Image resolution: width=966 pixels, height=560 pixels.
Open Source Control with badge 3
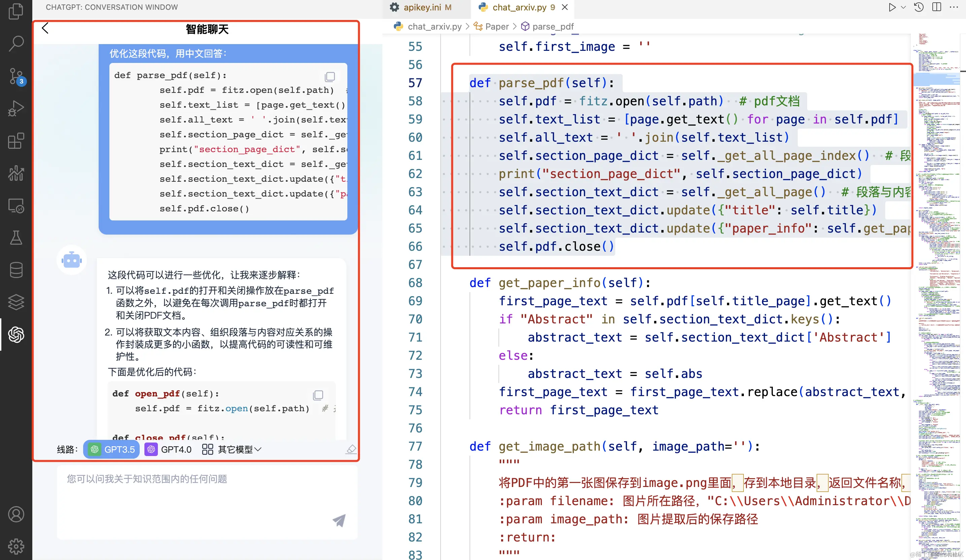click(x=16, y=76)
